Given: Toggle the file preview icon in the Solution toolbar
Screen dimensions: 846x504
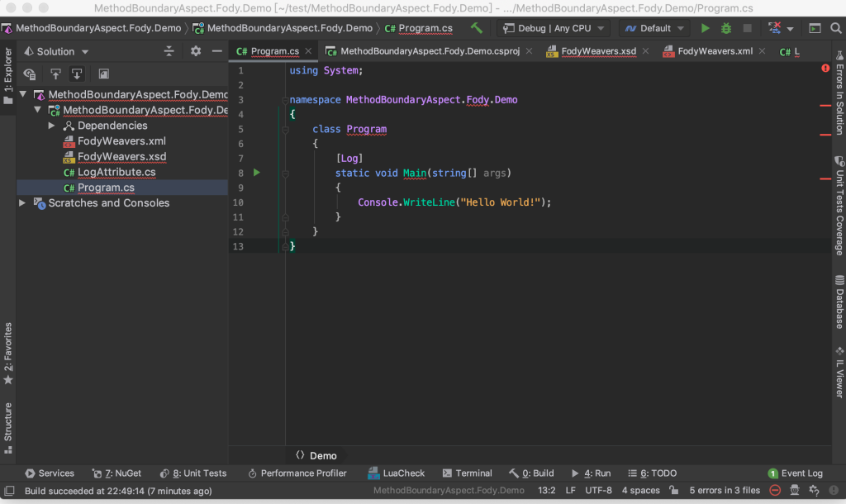Looking at the screenshot, I should 103,74.
